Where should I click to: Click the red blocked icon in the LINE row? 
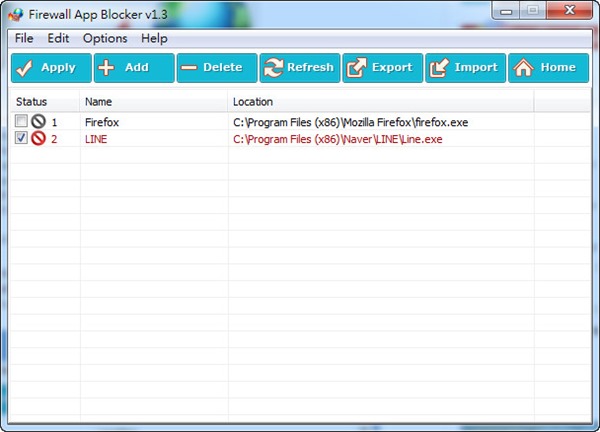(38, 138)
